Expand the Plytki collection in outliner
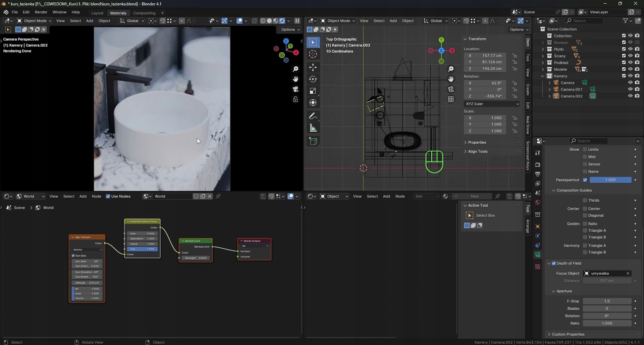Screen dimensions: 644x345 pyautogui.click(x=543, y=49)
